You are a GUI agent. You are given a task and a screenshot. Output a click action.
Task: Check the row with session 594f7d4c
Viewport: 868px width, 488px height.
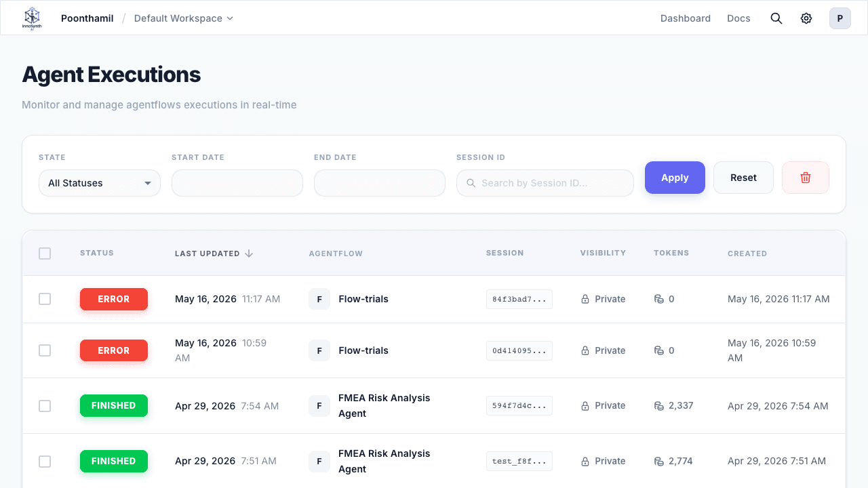pos(45,406)
